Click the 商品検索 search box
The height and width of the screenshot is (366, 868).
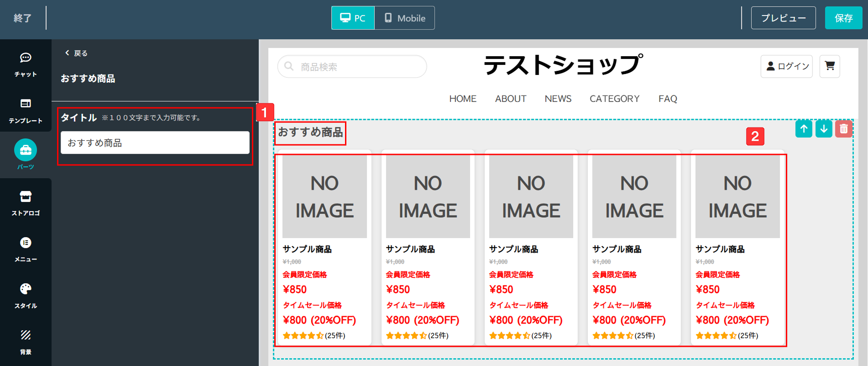point(352,67)
